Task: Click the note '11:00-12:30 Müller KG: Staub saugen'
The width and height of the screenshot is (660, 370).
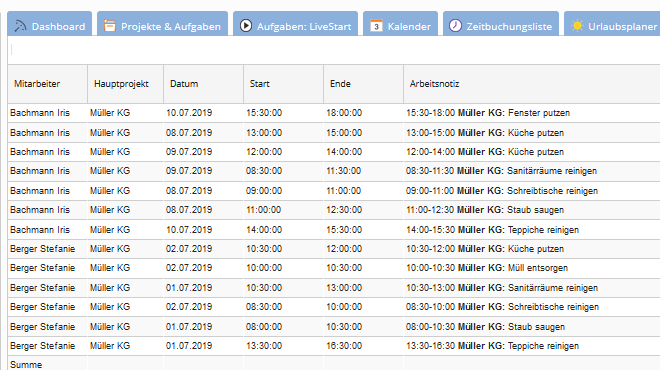Action: click(485, 210)
